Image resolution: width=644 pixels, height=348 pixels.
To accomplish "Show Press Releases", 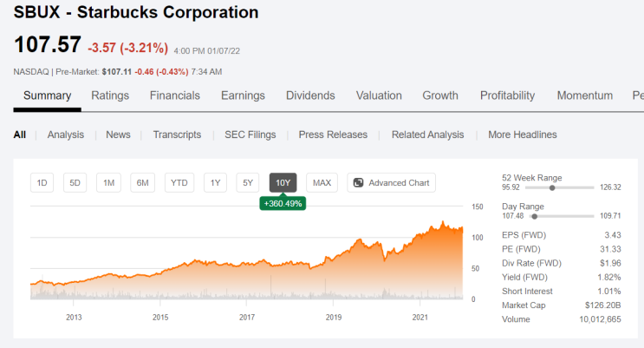I will [333, 135].
